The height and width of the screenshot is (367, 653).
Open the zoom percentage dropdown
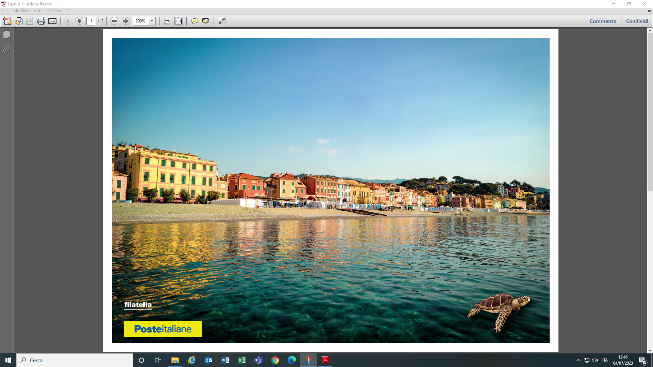(x=152, y=21)
